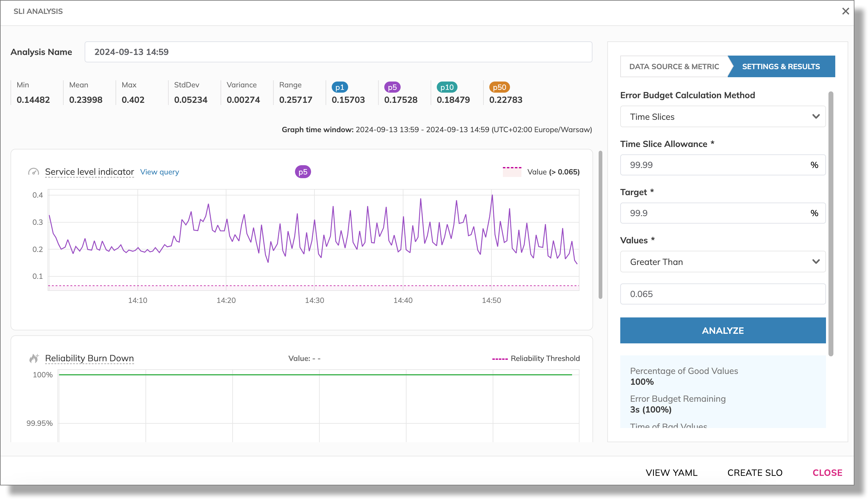Viewport: 868px width, 499px height.
Task: Click the flame icon beside Reliability Burn Down
Action: point(34,359)
